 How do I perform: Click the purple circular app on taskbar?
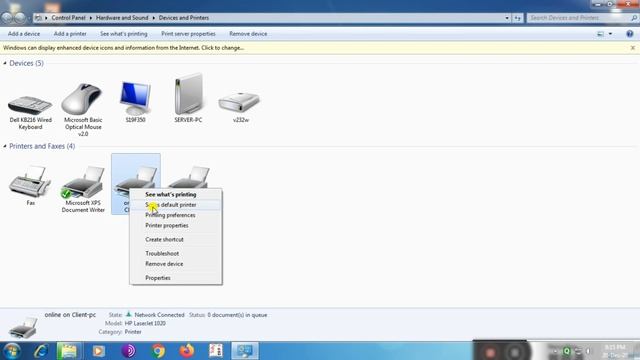pos(128,351)
